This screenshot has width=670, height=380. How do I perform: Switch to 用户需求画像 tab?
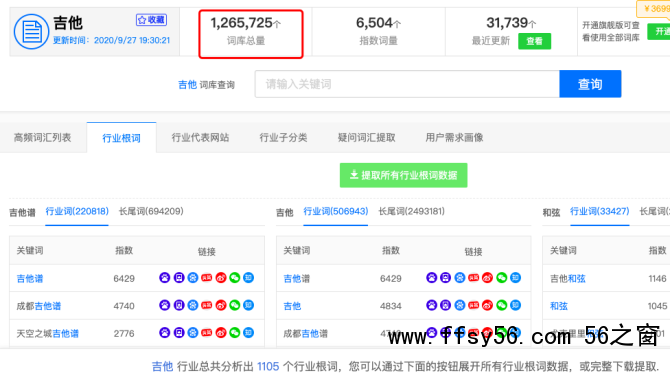click(x=454, y=138)
